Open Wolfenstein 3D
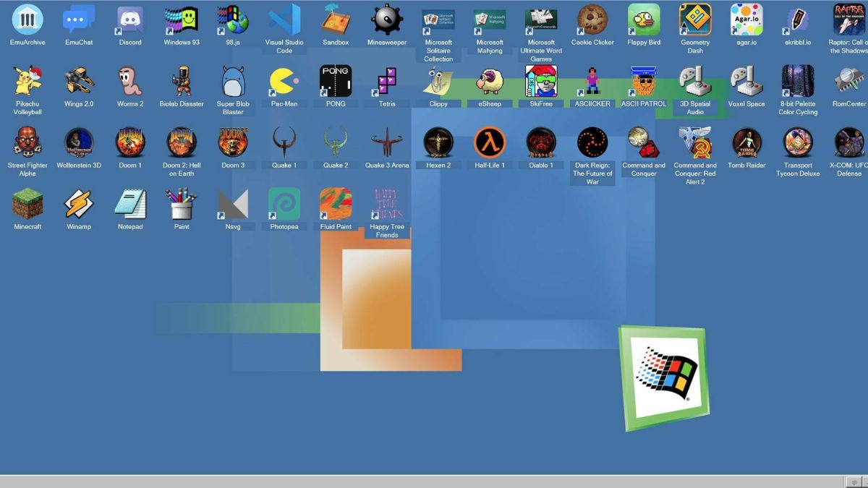868x488 pixels. point(79,142)
